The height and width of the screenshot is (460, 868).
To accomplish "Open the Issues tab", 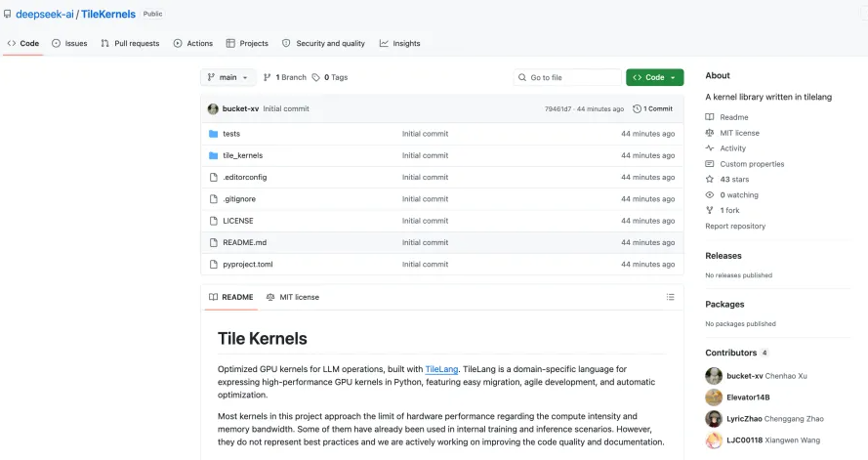I will (69, 43).
